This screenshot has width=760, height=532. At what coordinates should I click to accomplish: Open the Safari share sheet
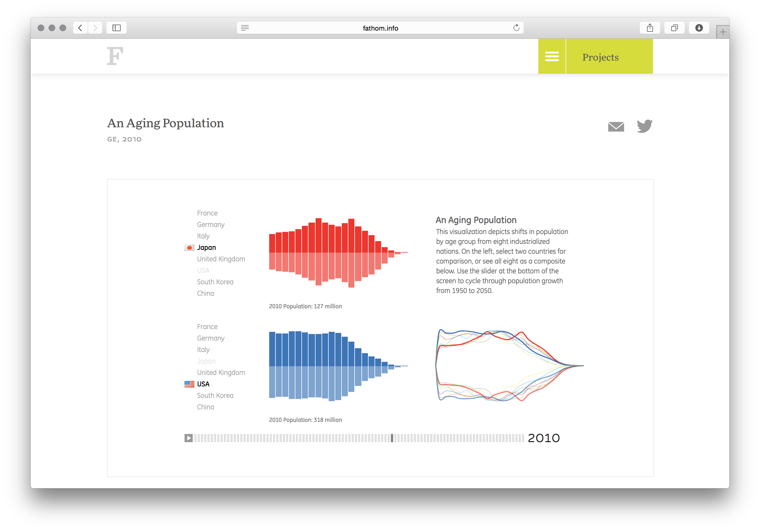coord(650,28)
